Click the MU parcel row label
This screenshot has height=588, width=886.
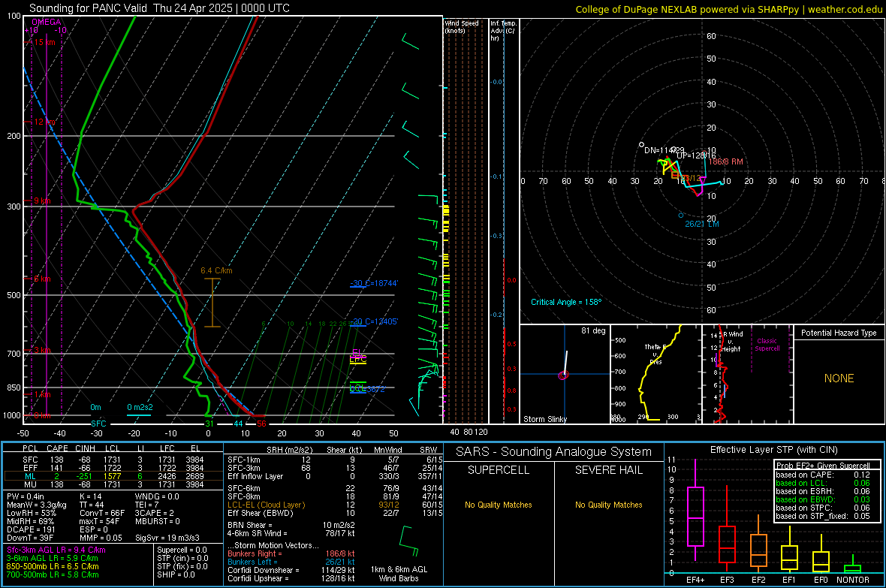tap(30, 484)
